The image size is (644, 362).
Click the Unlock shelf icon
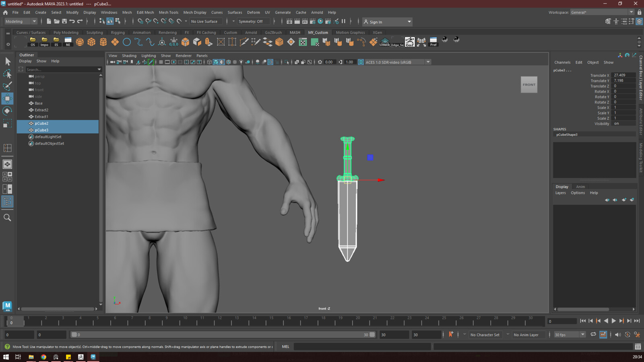[x=385, y=42]
